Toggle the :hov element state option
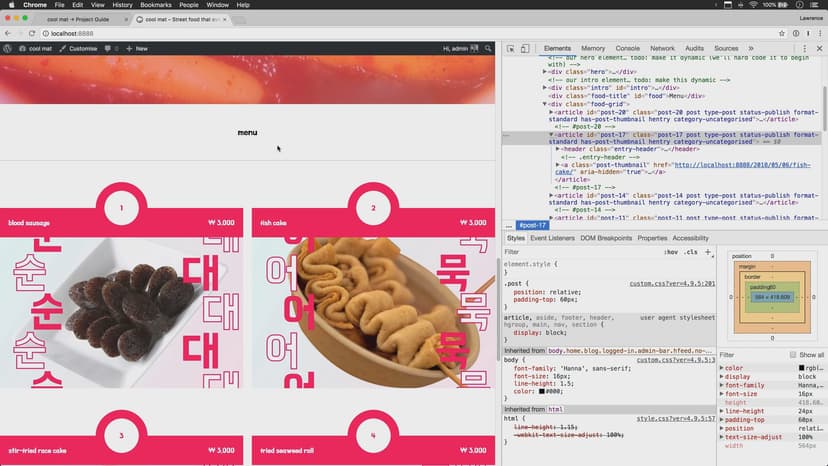This screenshot has height=466, width=828. point(671,252)
